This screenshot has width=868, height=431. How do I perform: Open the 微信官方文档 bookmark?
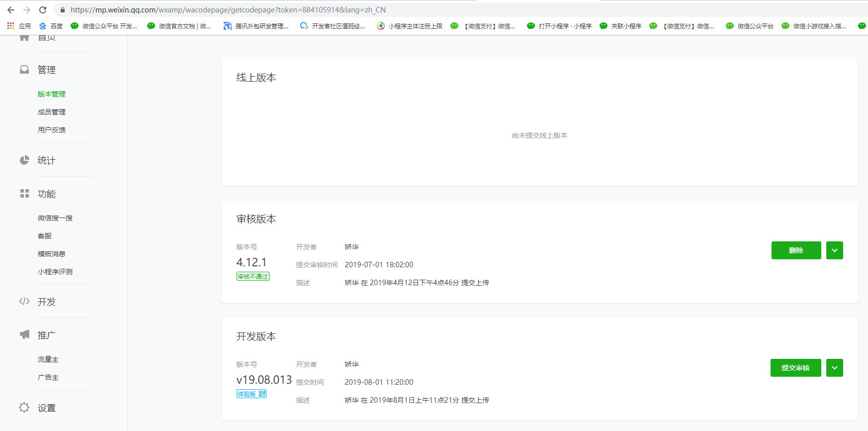tap(179, 26)
